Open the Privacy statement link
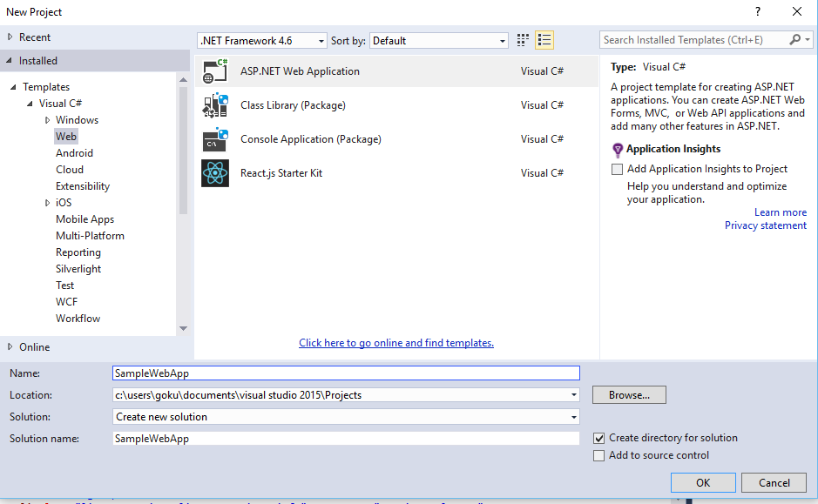Viewport: 818px width, 504px height. click(x=765, y=225)
